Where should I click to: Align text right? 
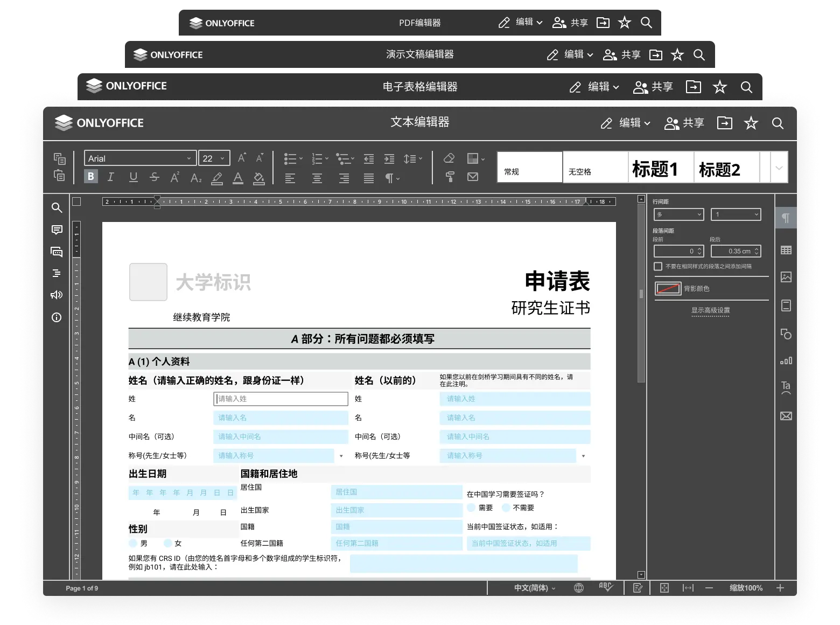tap(344, 178)
